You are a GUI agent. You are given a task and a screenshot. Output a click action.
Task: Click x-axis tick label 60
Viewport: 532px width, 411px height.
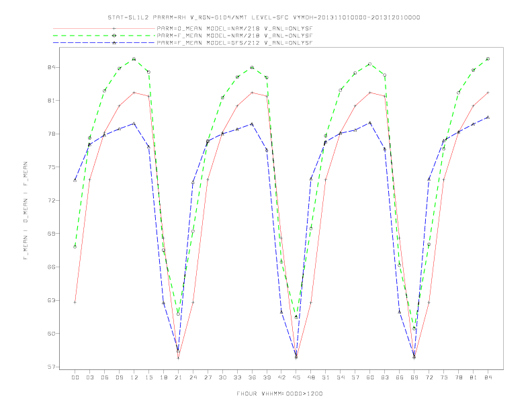click(x=370, y=377)
